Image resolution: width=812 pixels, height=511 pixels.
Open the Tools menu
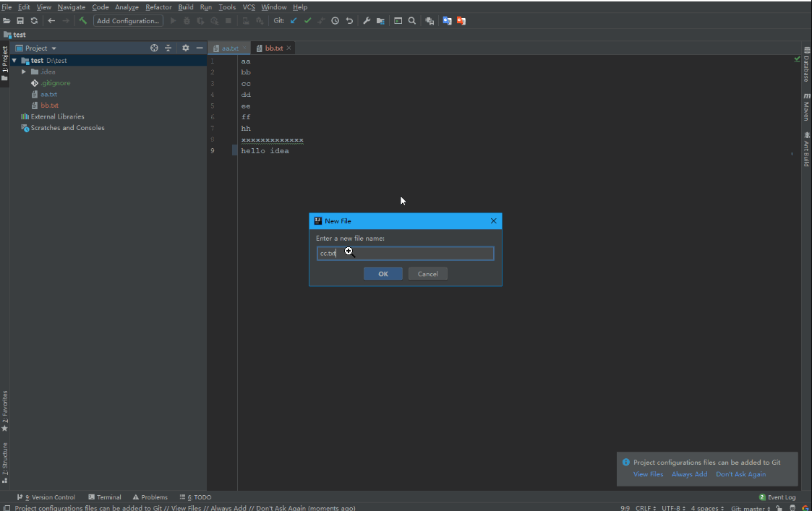click(x=227, y=7)
